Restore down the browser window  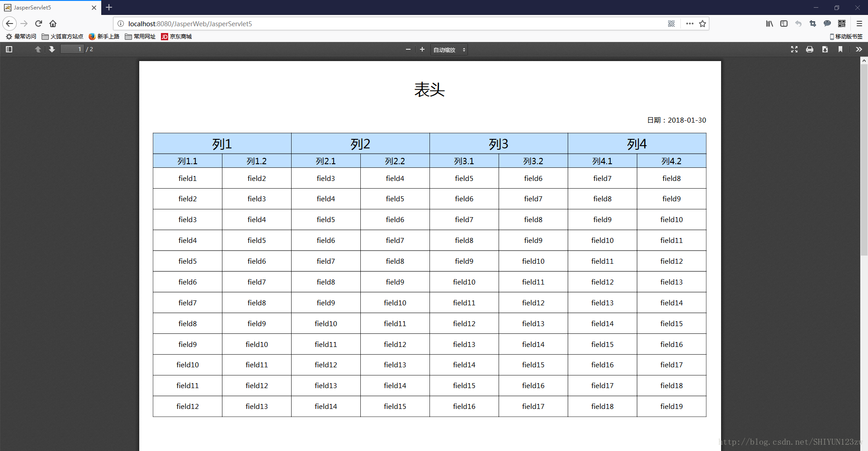pos(837,8)
